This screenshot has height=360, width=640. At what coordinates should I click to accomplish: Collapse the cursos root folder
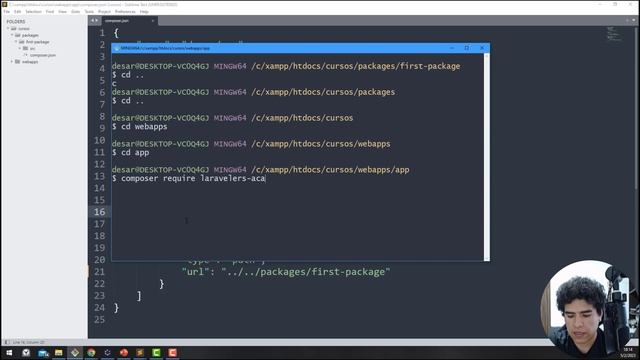(8, 29)
